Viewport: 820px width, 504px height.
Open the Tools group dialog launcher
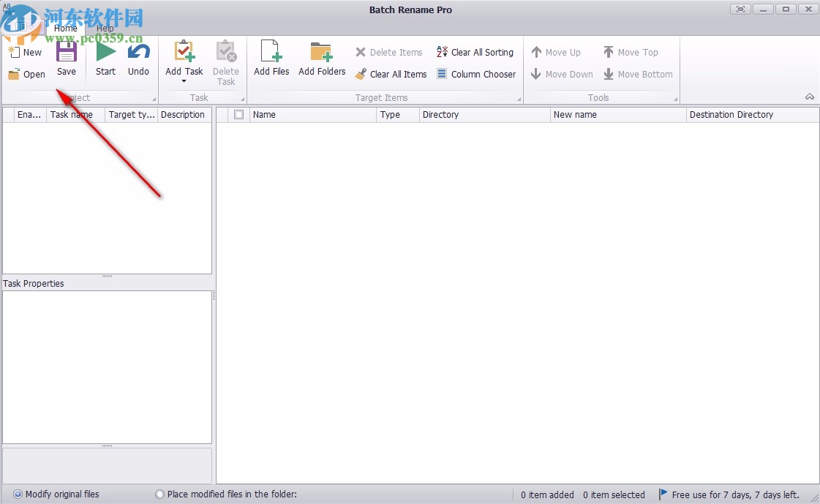(676, 99)
